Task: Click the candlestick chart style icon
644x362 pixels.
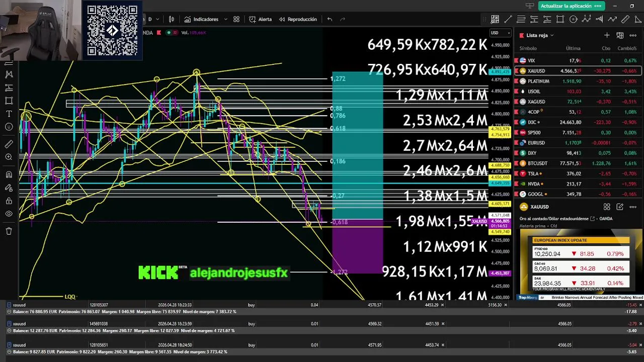Action: (x=172, y=19)
